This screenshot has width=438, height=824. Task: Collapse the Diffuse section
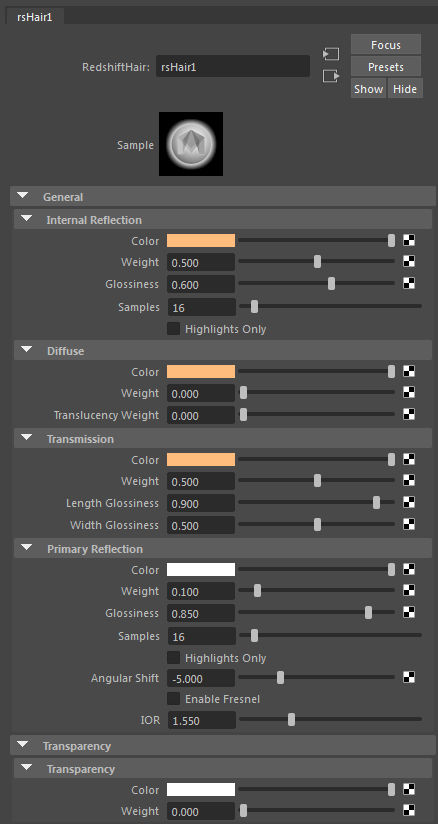coord(27,350)
